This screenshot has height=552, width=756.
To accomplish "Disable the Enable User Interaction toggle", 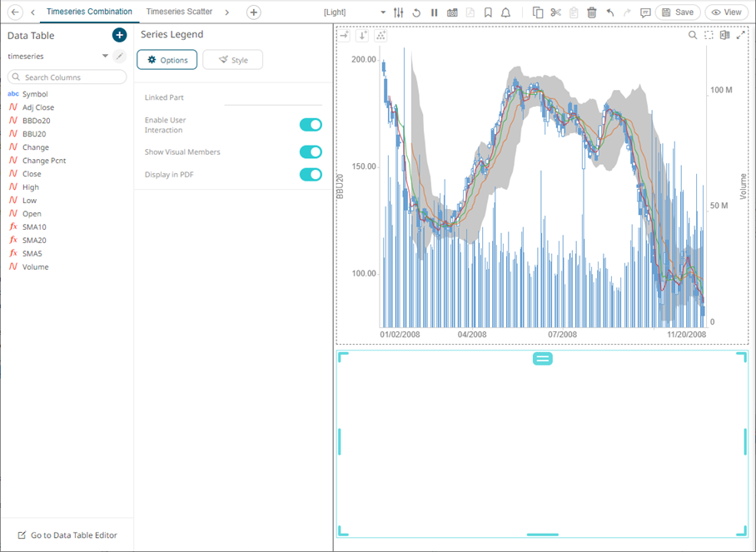I will 311,125.
